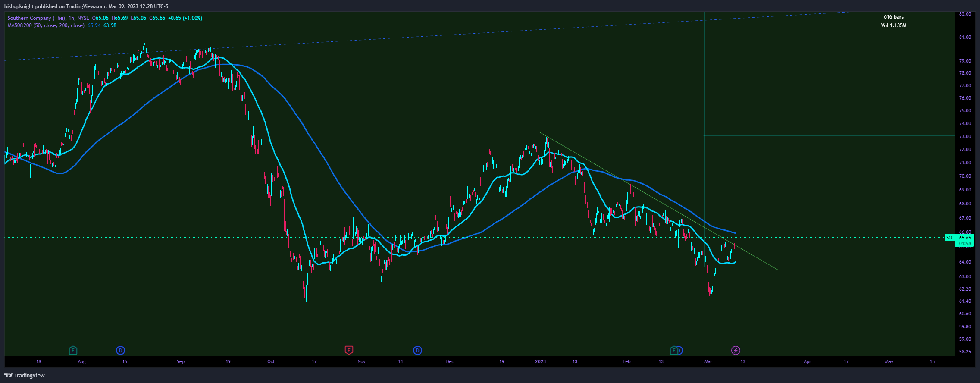Click the countdown timer 01:58 on price axis
The width and height of the screenshot is (980, 383).
(965, 243)
